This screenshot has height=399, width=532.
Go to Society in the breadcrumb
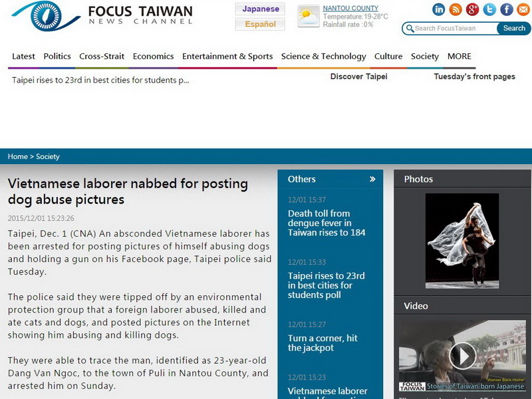tap(48, 157)
